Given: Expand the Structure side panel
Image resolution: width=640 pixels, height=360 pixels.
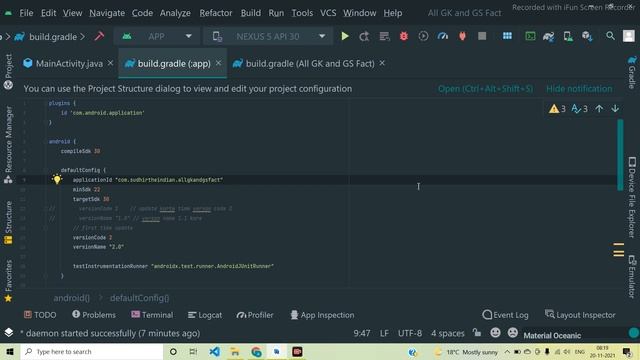Looking at the screenshot, I should coord(8,223).
